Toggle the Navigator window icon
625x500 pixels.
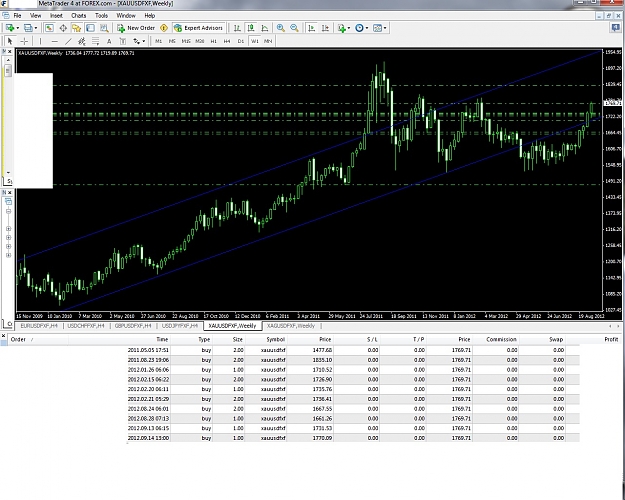tap(77, 28)
